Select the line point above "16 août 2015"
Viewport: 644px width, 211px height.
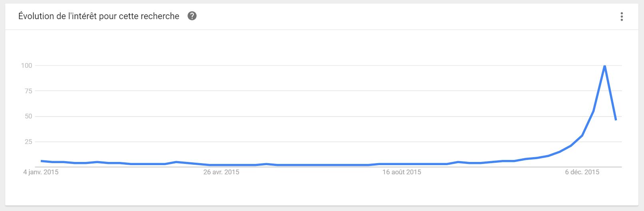[401, 164]
